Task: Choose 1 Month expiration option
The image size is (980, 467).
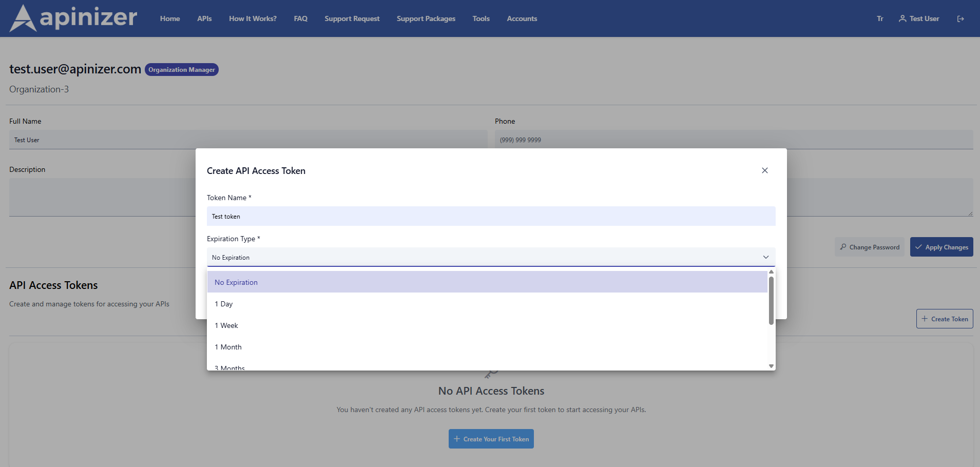Action: pyautogui.click(x=228, y=346)
